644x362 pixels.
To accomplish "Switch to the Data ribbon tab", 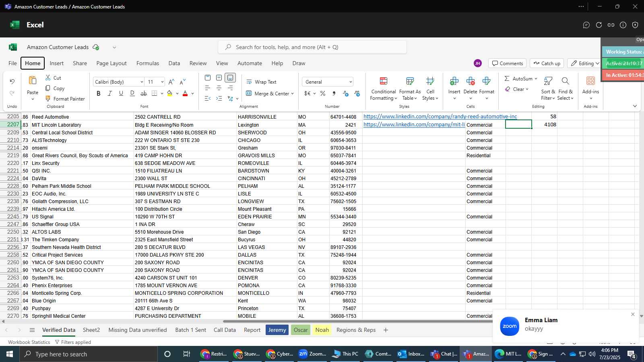I will click(x=174, y=63).
